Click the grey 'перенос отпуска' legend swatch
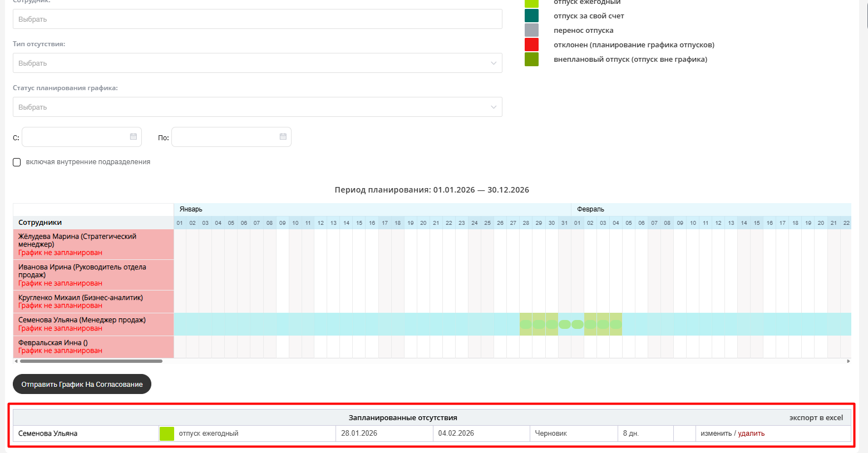Image resolution: width=868 pixels, height=453 pixels. [x=531, y=30]
